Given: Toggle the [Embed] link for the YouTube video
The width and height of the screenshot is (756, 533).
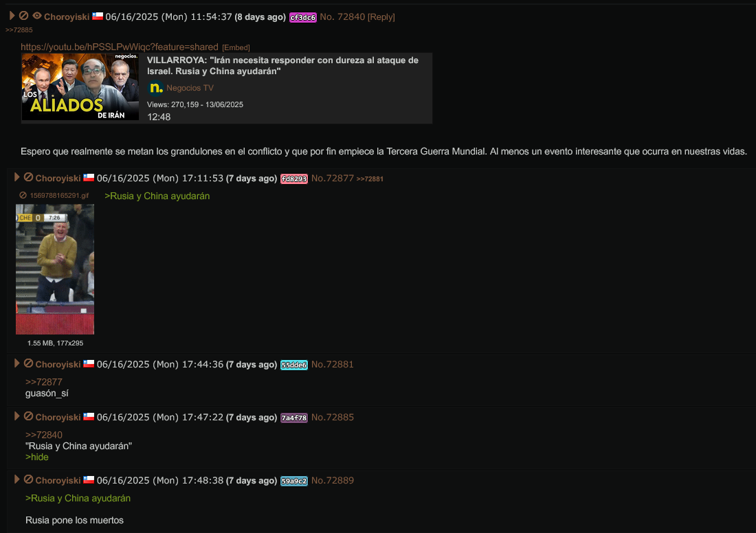Looking at the screenshot, I should (236, 47).
